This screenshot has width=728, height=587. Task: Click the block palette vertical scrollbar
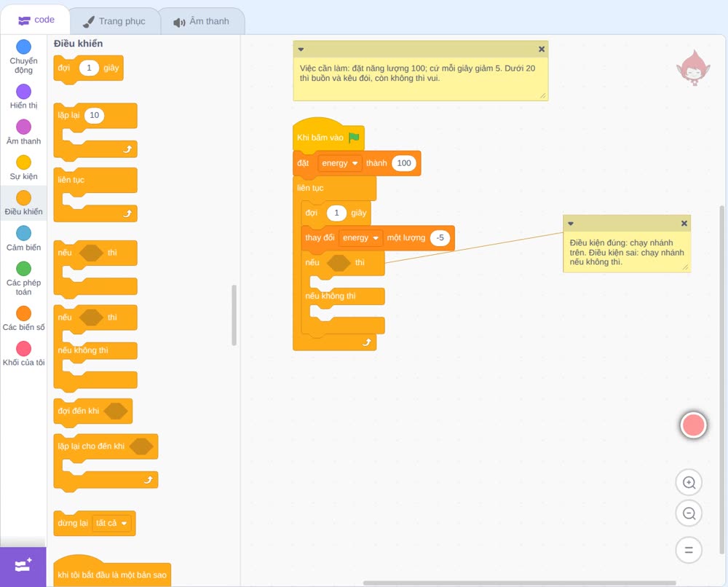234,315
